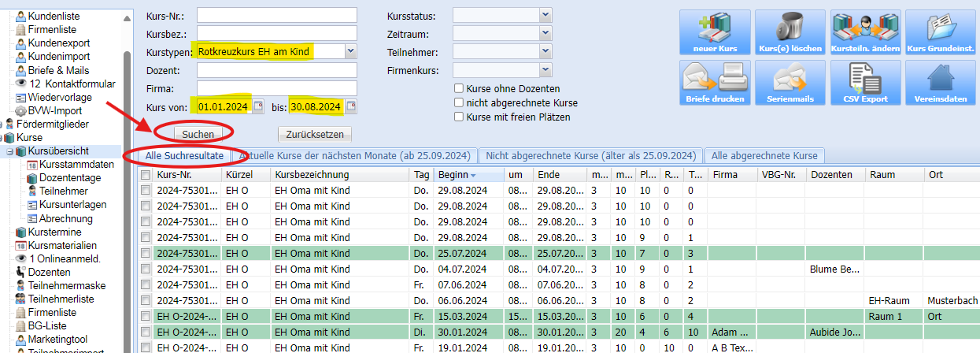Open Kurs Grundeinst. folder icon
Screen dimensions: 980x353
click(940, 33)
